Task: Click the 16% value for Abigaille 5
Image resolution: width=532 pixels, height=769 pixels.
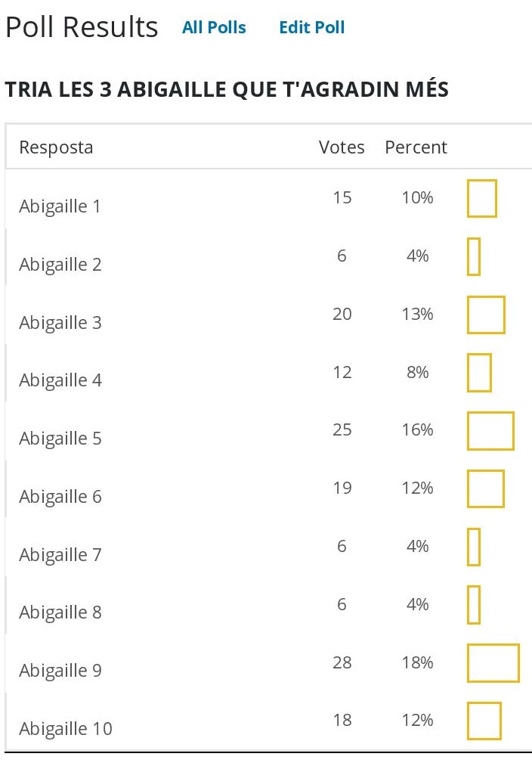Action: pos(418,430)
